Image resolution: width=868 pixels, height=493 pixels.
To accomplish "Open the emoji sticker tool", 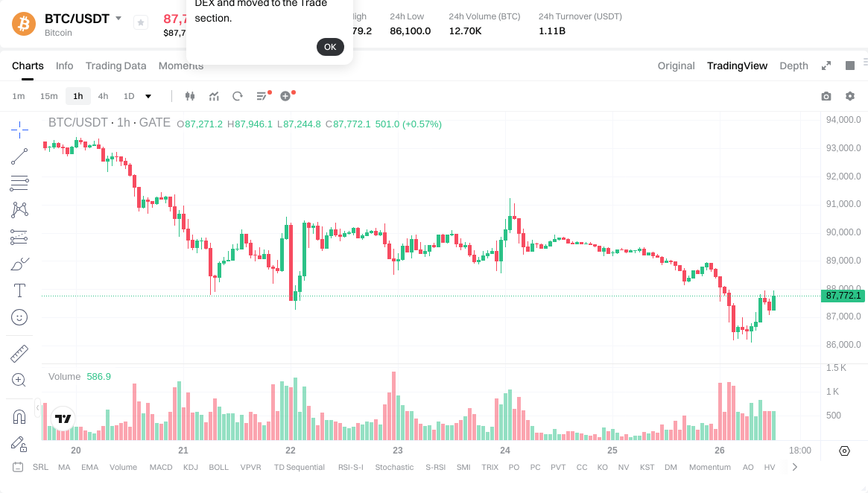I will click(19, 317).
